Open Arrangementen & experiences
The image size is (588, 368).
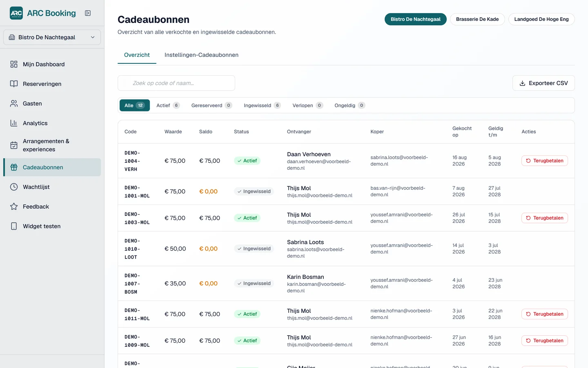(x=52, y=145)
